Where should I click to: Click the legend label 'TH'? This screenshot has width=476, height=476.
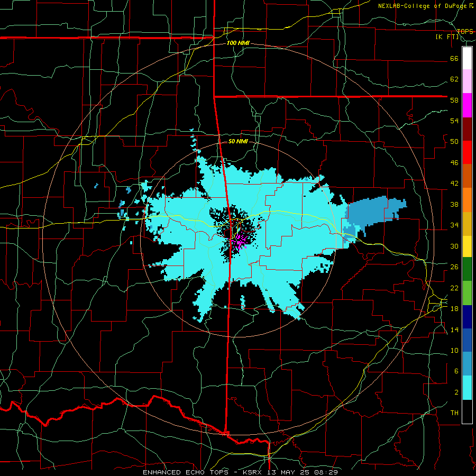pos(454,413)
